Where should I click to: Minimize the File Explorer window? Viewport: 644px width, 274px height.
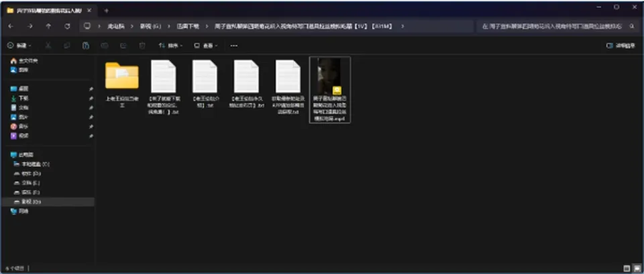[x=600, y=7]
